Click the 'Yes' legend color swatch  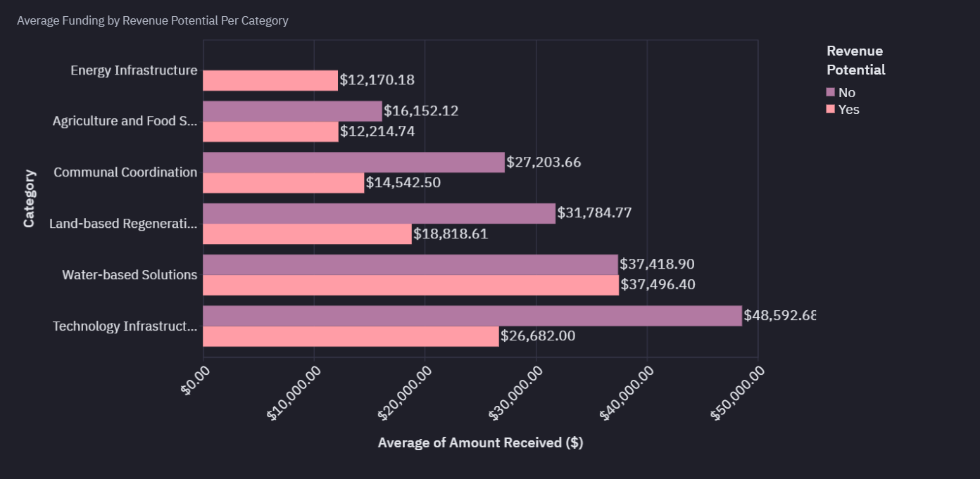[830, 109]
